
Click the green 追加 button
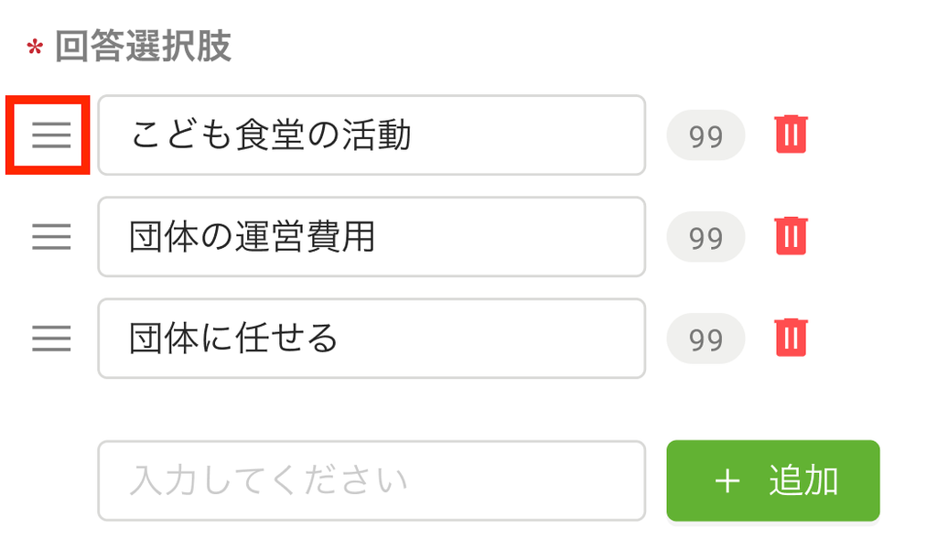point(773,481)
